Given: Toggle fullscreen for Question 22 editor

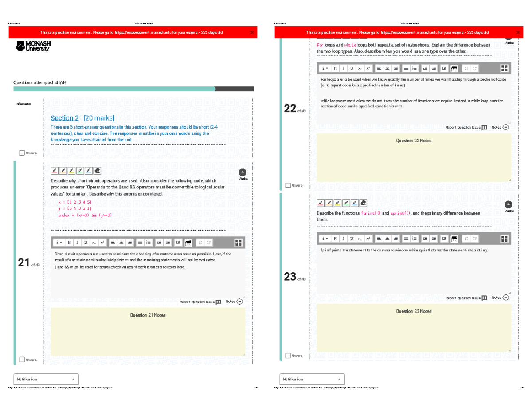Looking at the screenshot, I should [505, 68].
